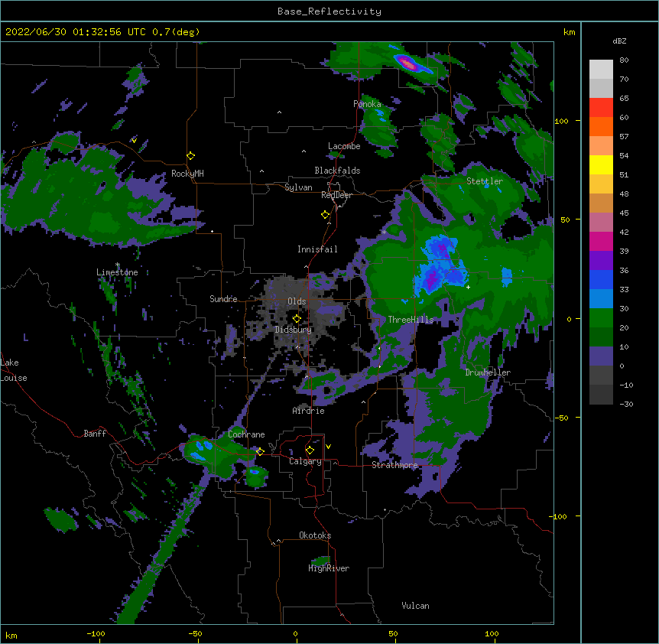Click the yellow diamond marker above Calgary label
Screen dimensions: 659x644
(x=310, y=450)
